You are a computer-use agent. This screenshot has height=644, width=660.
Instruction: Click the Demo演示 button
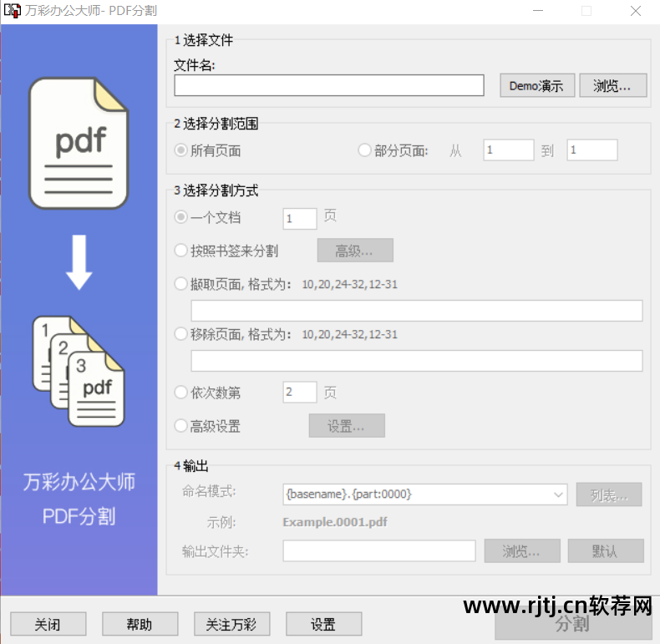point(537,85)
